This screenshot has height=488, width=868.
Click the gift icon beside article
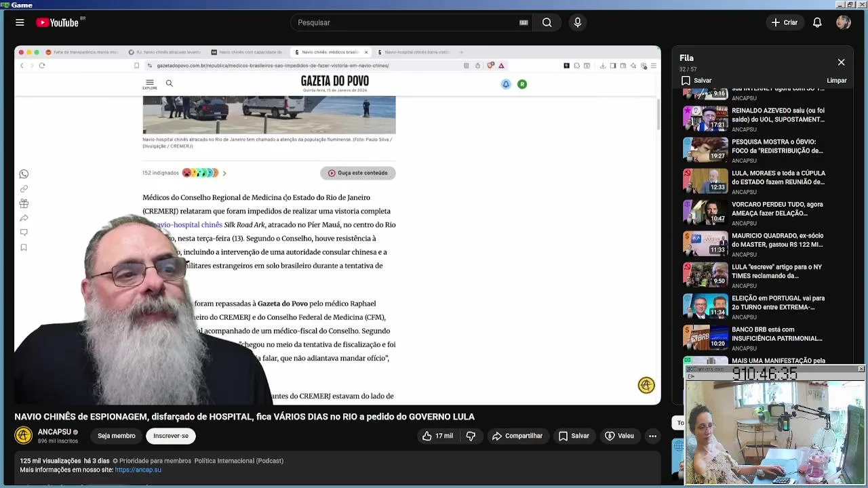(x=24, y=203)
